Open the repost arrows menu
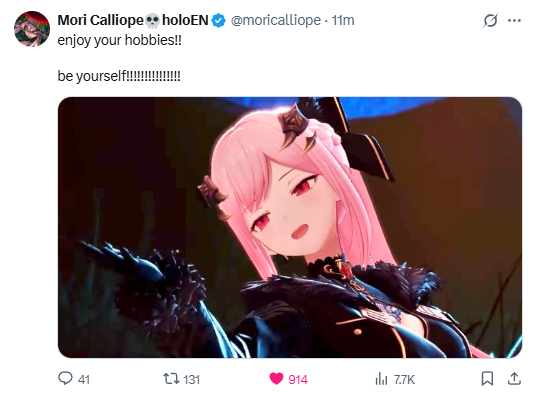536x401 pixels. (x=171, y=379)
